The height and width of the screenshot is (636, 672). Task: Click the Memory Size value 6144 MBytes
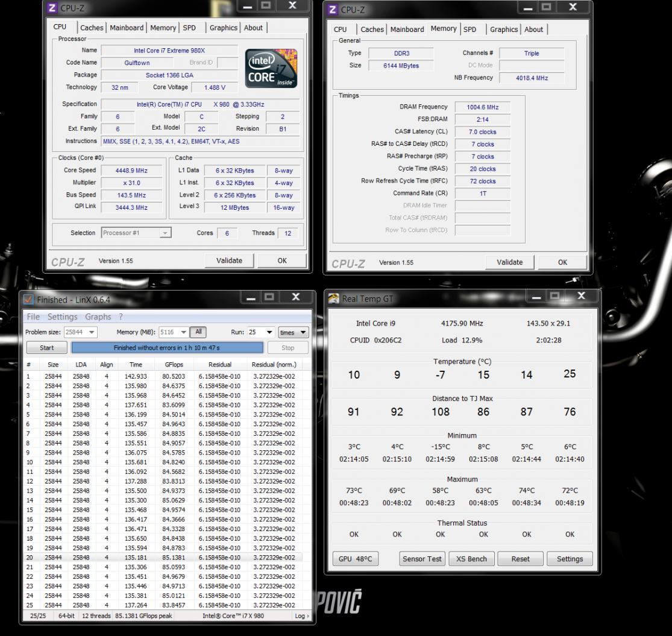click(401, 66)
